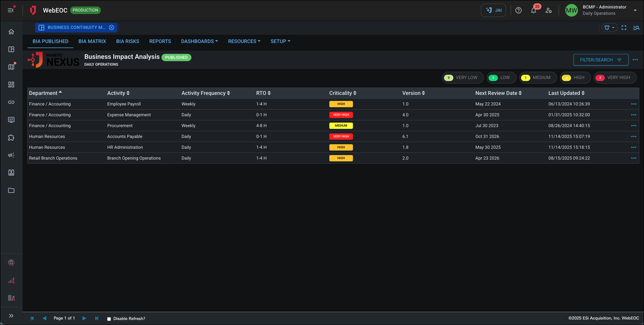Viewport: 644px width, 325px height.
Task: Open the link/chain icon in sidebar
Action: (x=11, y=102)
